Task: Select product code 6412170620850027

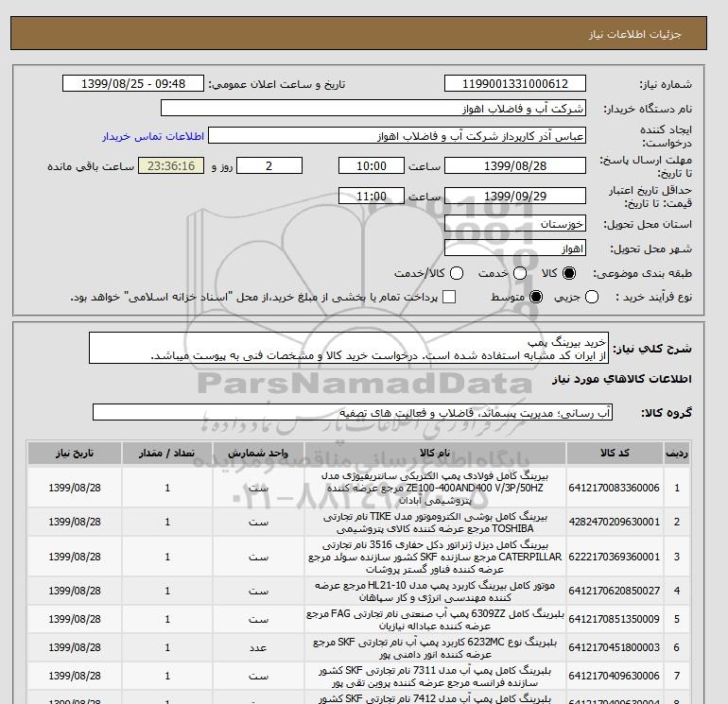Action: 615,591
